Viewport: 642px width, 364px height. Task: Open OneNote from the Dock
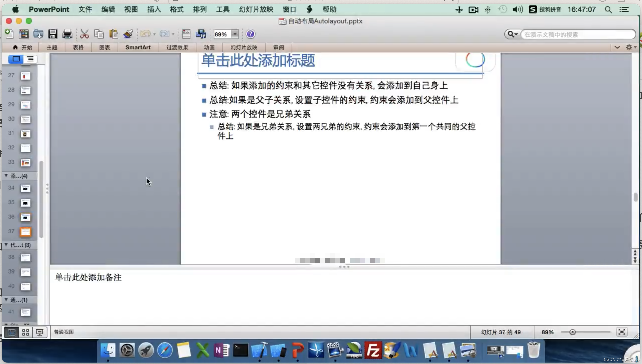(x=221, y=350)
